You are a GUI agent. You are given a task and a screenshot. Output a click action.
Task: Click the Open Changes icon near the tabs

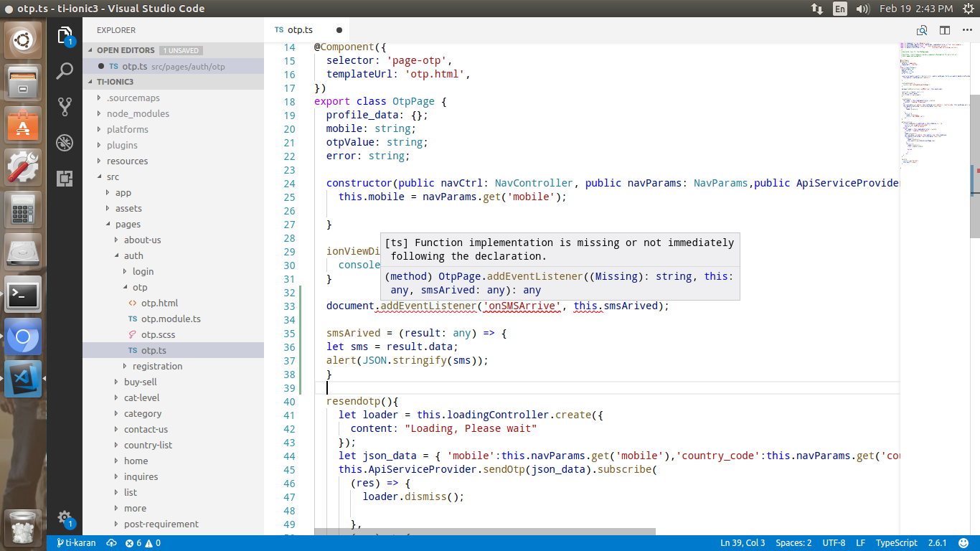tap(920, 30)
